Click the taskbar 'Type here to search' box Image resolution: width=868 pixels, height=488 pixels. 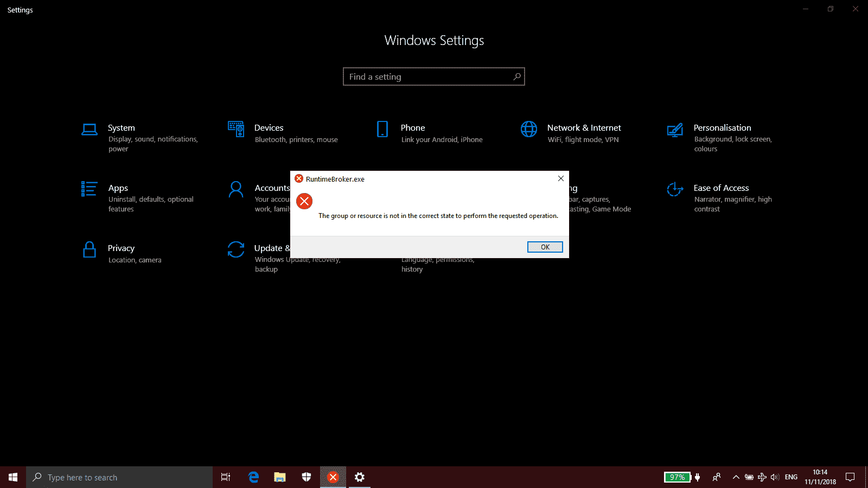pyautogui.click(x=119, y=477)
